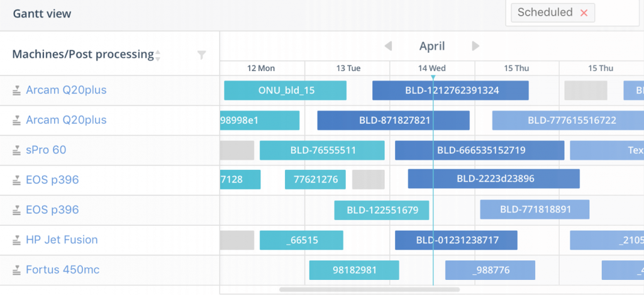Sort the Machines/Post processing column

coord(158,55)
